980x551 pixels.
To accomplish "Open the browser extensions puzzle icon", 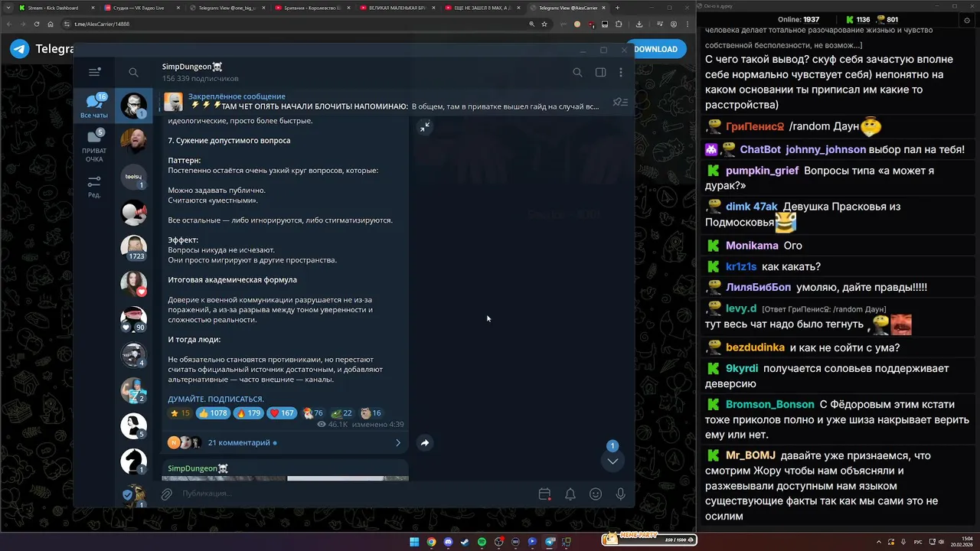I will click(619, 24).
